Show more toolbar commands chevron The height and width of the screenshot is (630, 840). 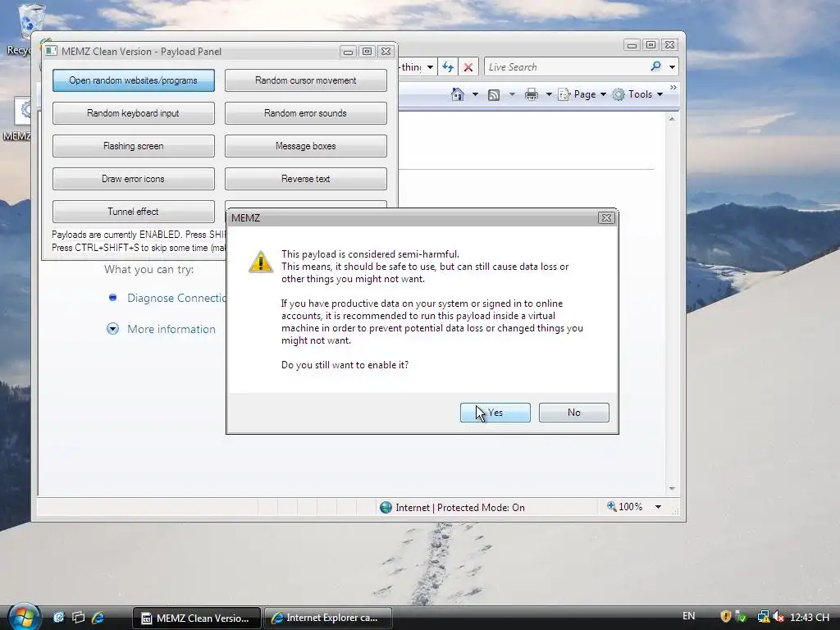pos(673,87)
